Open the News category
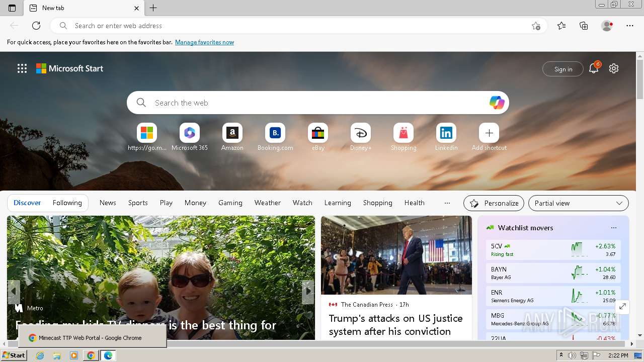 point(108,203)
